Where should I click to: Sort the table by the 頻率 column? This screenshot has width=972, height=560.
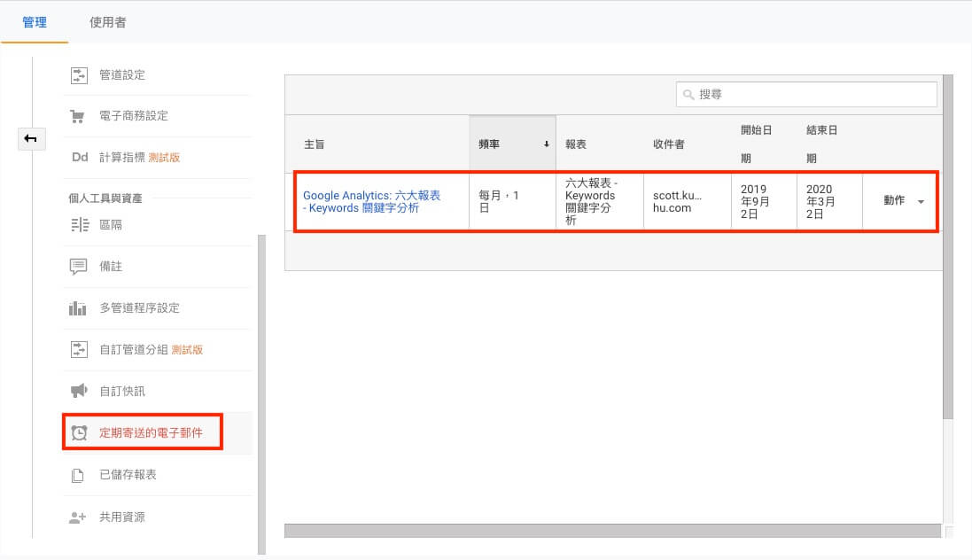(x=511, y=144)
